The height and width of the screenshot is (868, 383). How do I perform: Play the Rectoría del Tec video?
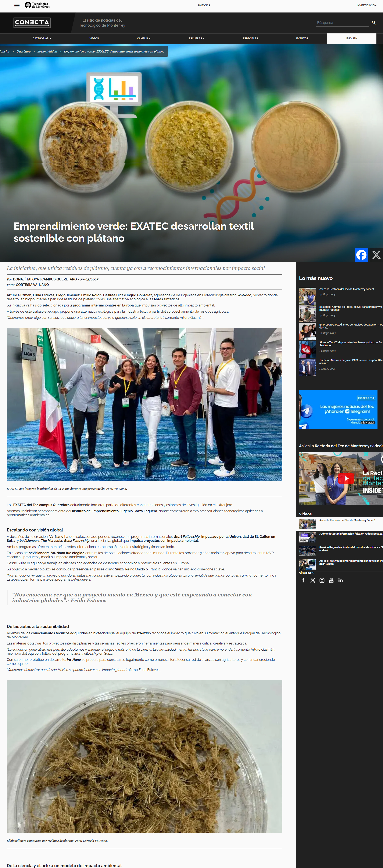(x=346, y=478)
